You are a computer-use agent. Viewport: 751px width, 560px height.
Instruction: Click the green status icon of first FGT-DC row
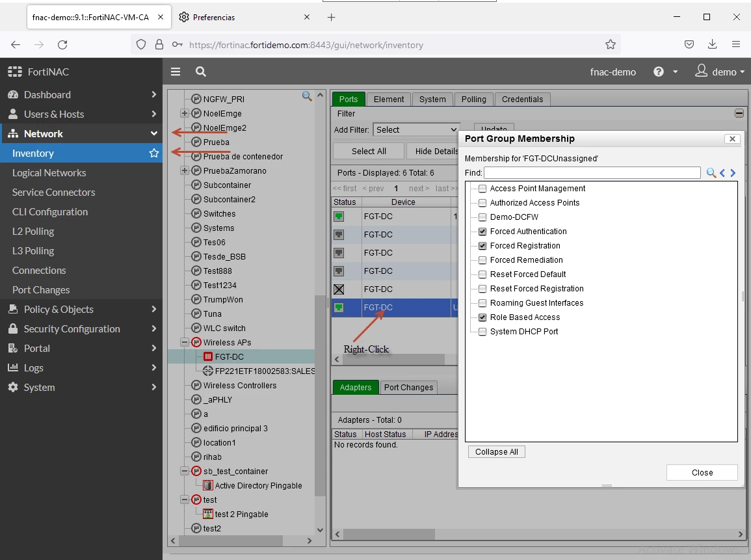coord(339,217)
